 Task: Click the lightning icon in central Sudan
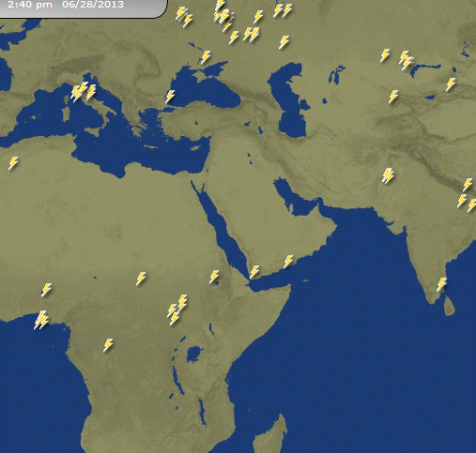pyautogui.click(x=141, y=279)
